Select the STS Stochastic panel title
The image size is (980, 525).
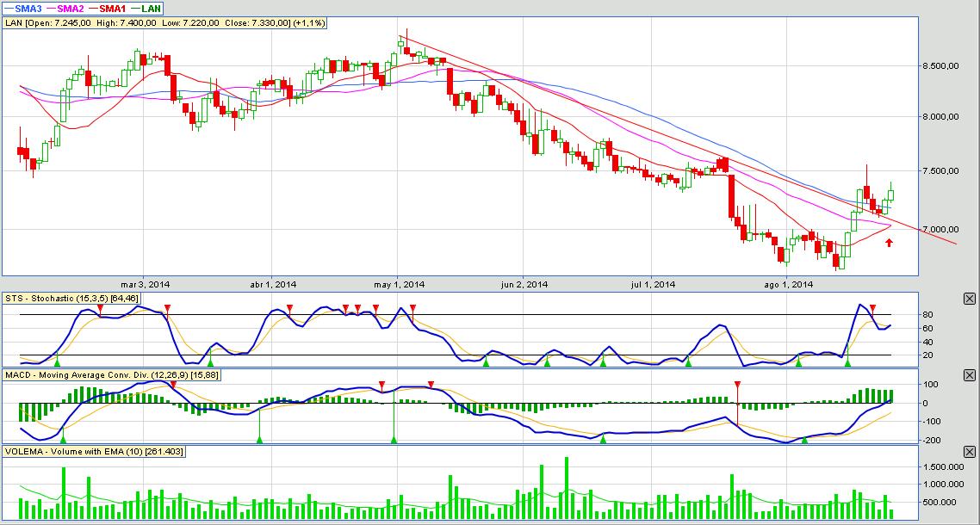(x=71, y=299)
